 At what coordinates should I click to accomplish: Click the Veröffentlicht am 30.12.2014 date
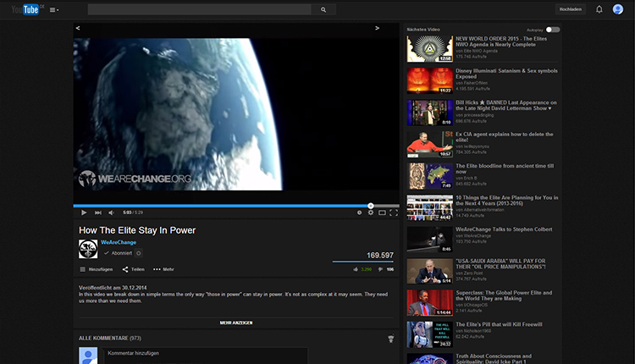click(113, 288)
